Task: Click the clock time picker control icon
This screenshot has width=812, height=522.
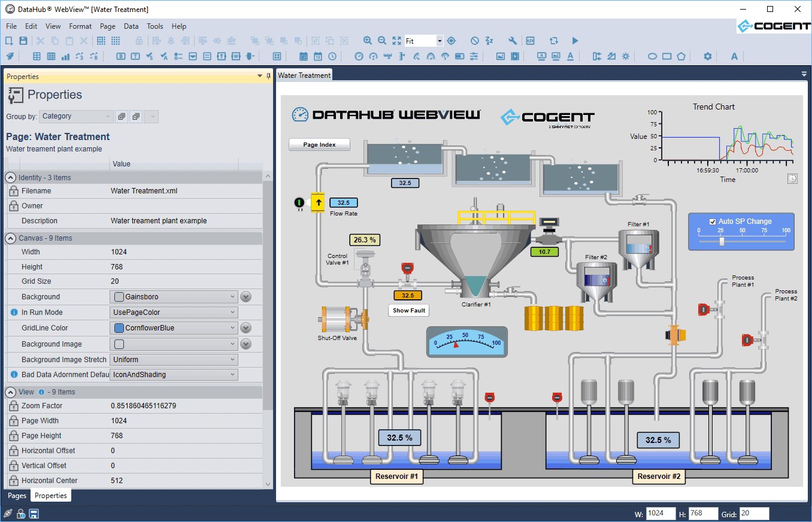Action: (x=332, y=56)
